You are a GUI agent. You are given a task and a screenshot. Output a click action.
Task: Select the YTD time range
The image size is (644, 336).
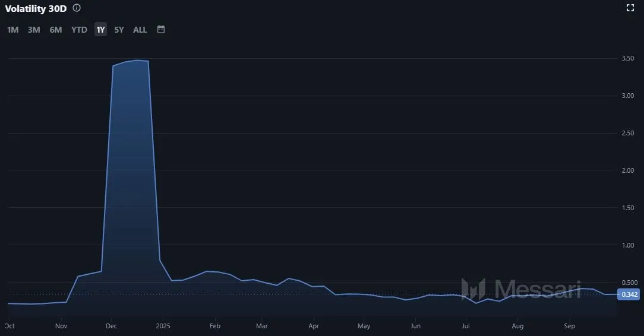pyautogui.click(x=79, y=30)
